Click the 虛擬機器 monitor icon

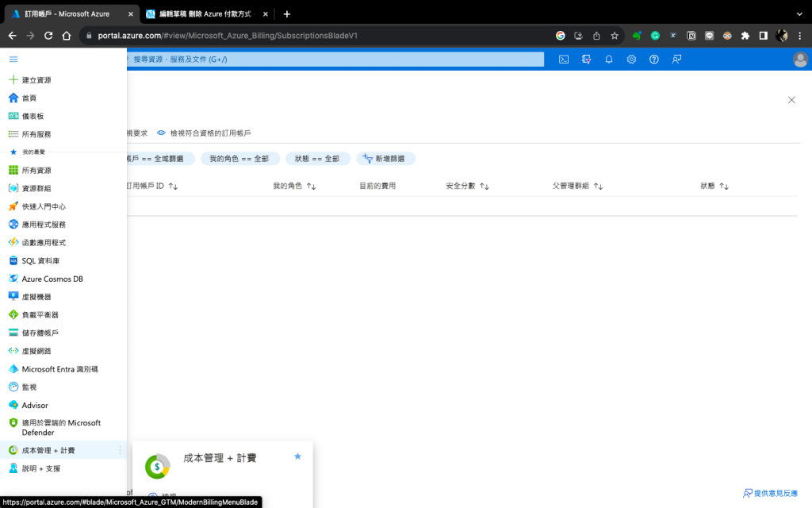click(13, 297)
